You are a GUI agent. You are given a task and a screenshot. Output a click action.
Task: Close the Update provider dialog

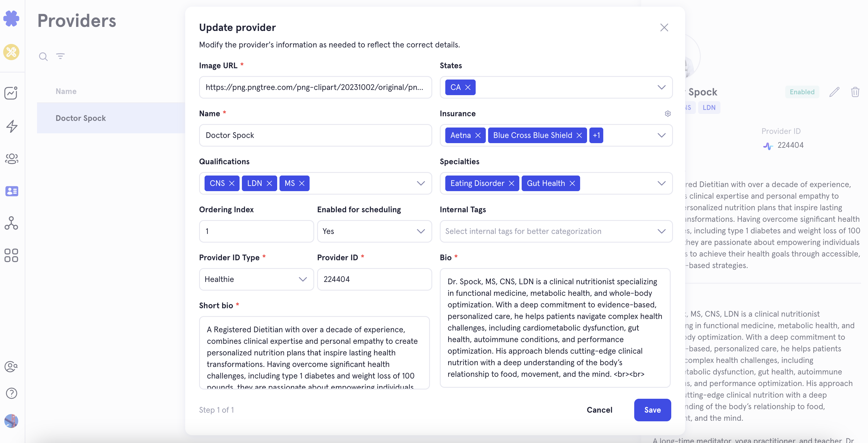click(x=664, y=28)
